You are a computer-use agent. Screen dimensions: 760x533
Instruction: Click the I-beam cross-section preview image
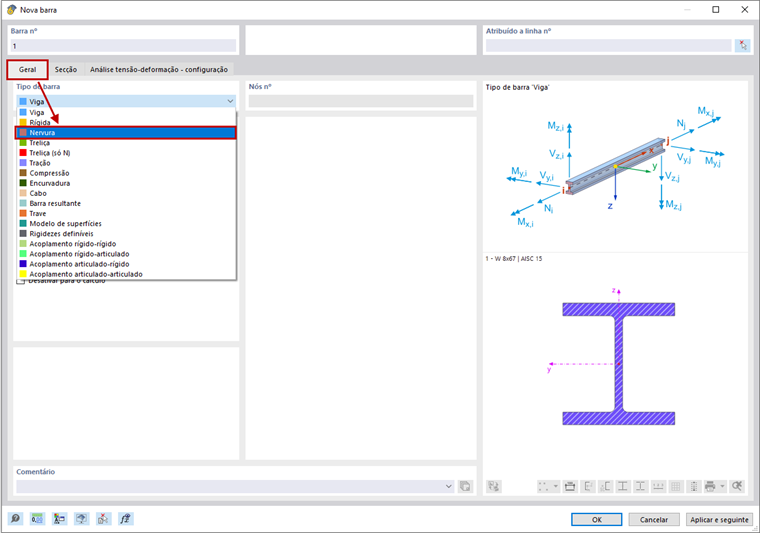(618, 363)
